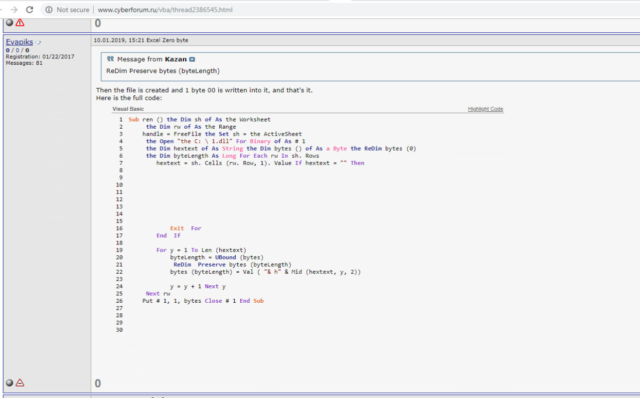Report the top post via red warning icon
The image size is (640, 398).
[x=20, y=23]
